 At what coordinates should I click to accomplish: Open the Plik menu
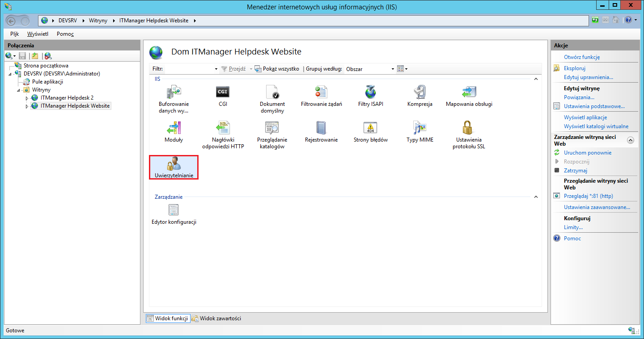(x=14, y=34)
